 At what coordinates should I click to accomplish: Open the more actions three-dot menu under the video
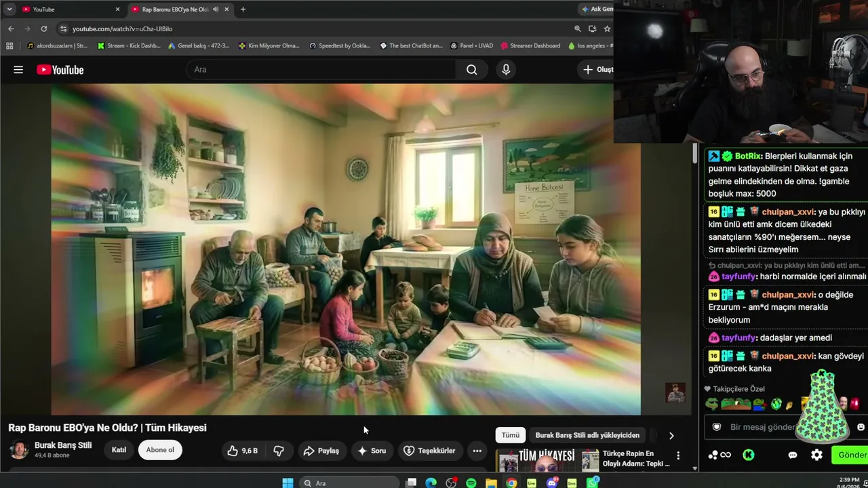point(477,451)
